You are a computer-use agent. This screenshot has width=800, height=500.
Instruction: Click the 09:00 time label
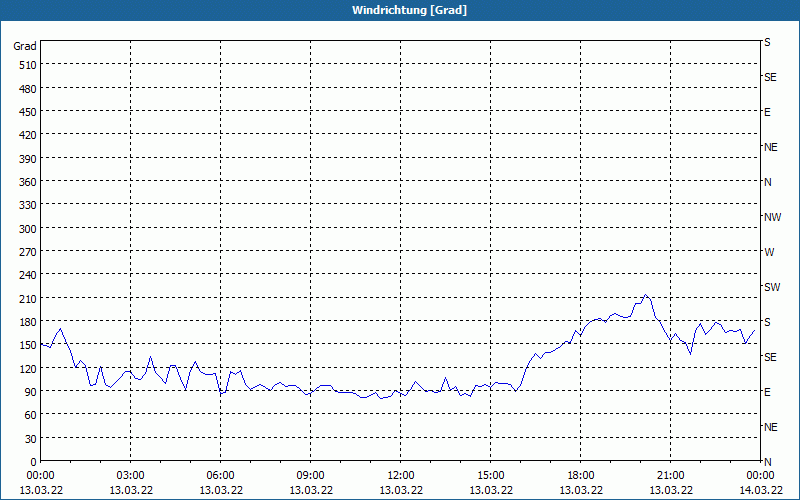coord(311,476)
